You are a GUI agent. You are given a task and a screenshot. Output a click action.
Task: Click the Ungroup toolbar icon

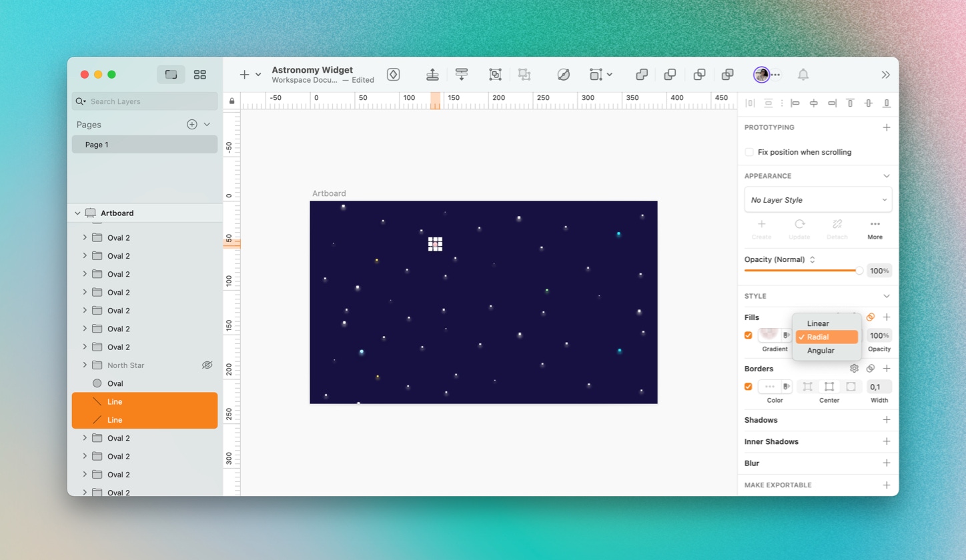[524, 75]
